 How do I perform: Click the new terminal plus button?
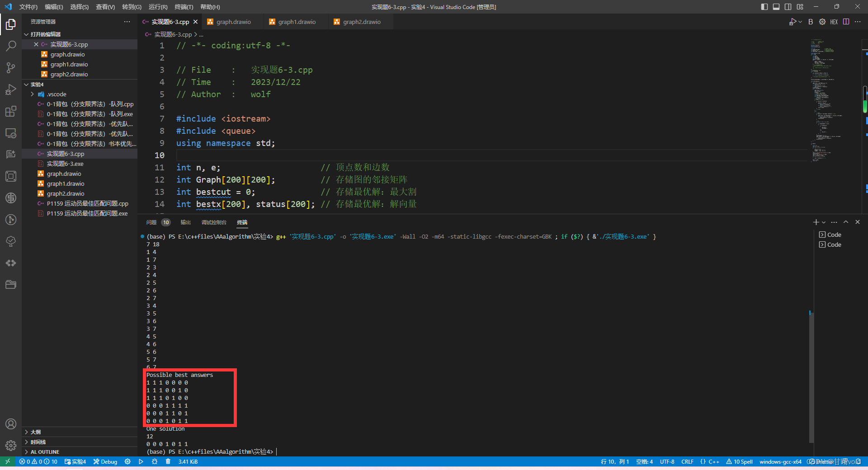pyautogui.click(x=816, y=222)
